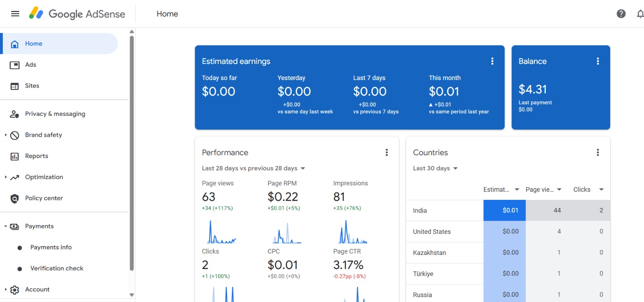Click the Payments sidebar label
Viewport: 644px width, 302px height.
[x=39, y=226]
